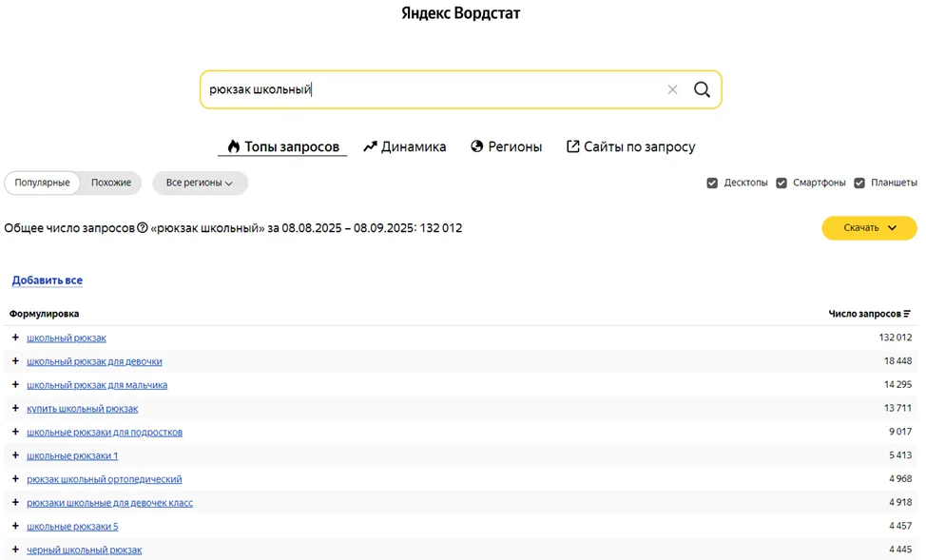Screen dimensions: 926x560
Task: Open the Сайты по запросу tab
Action: [x=630, y=146]
